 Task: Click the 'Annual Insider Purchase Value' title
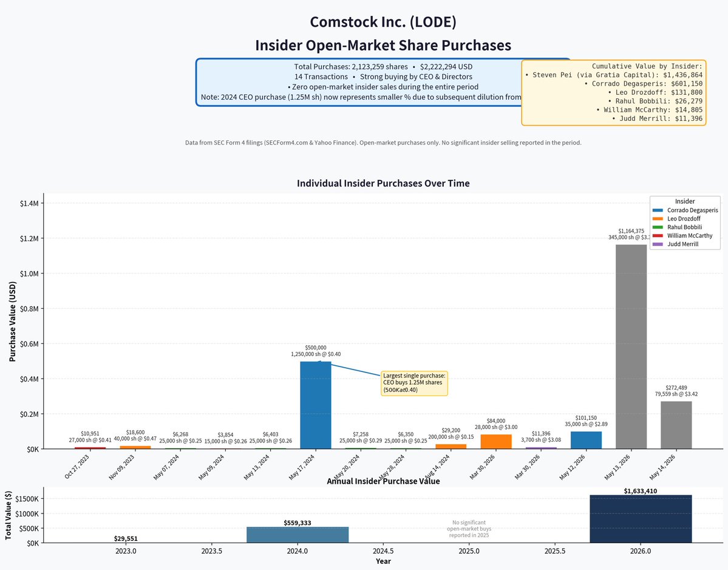[383, 481]
